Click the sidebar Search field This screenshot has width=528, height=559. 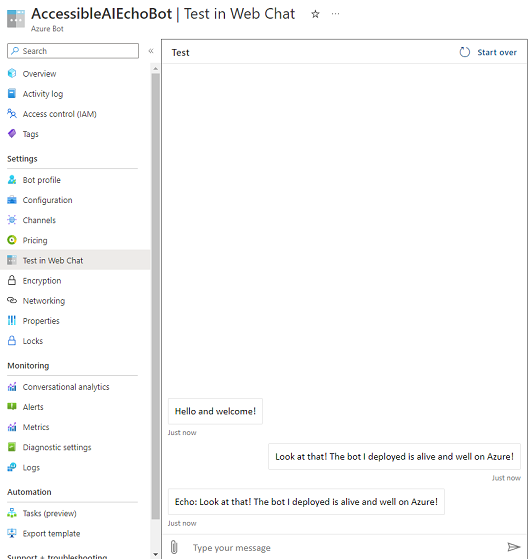point(73,51)
